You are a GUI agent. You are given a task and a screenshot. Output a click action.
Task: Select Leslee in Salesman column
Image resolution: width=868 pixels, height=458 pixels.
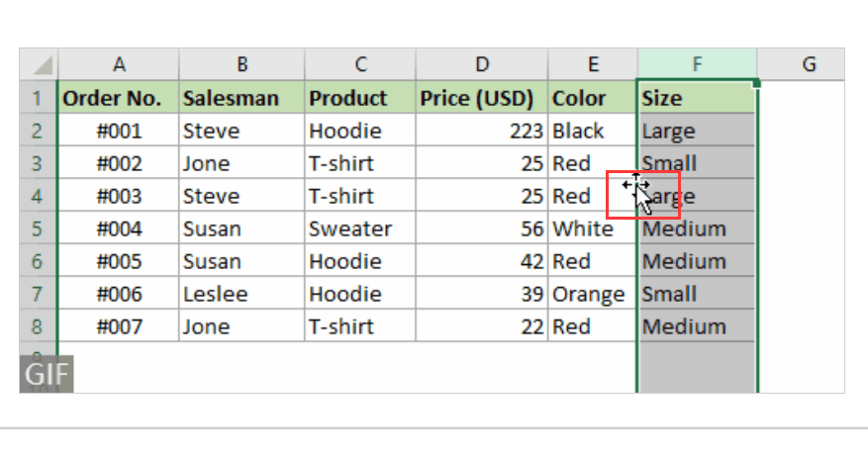pos(241,294)
